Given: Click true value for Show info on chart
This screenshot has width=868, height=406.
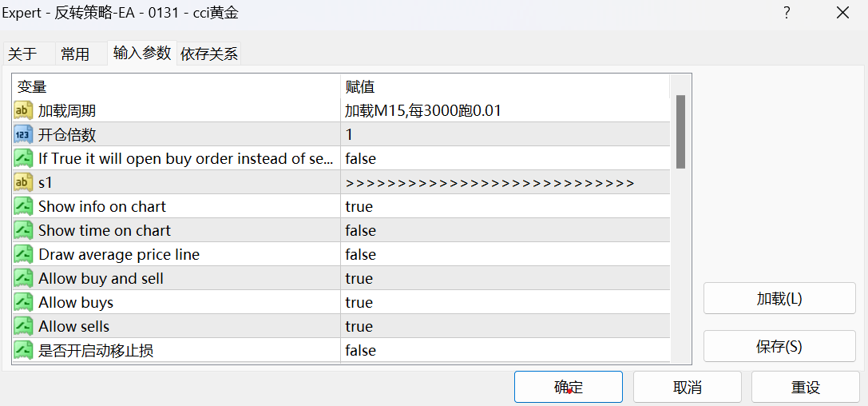Looking at the screenshot, I should click(x=359, y=207).
